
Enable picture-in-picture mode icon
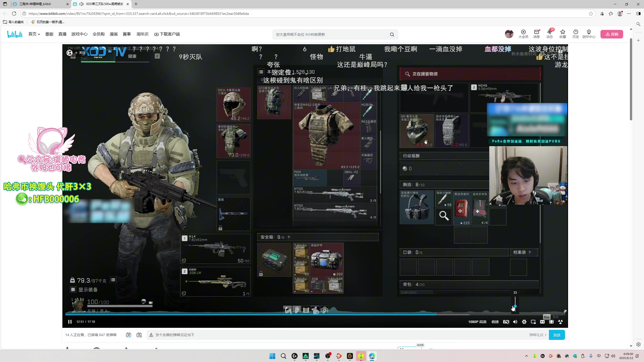click(x=533, y=322)
